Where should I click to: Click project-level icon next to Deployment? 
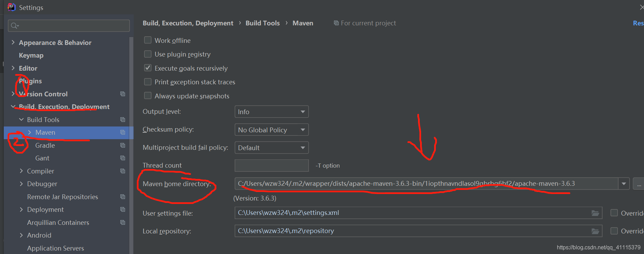[123, 209]
